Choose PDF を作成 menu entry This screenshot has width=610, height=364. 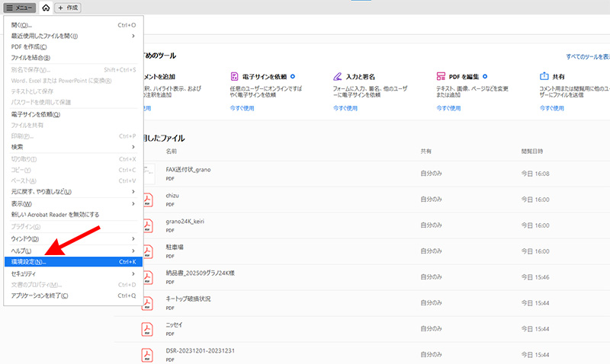point(72,46)
